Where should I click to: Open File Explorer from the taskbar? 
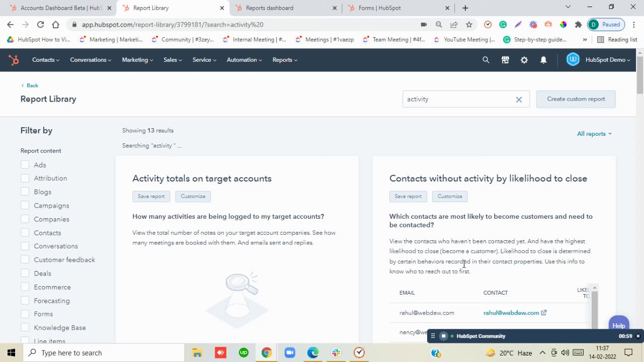197,352
